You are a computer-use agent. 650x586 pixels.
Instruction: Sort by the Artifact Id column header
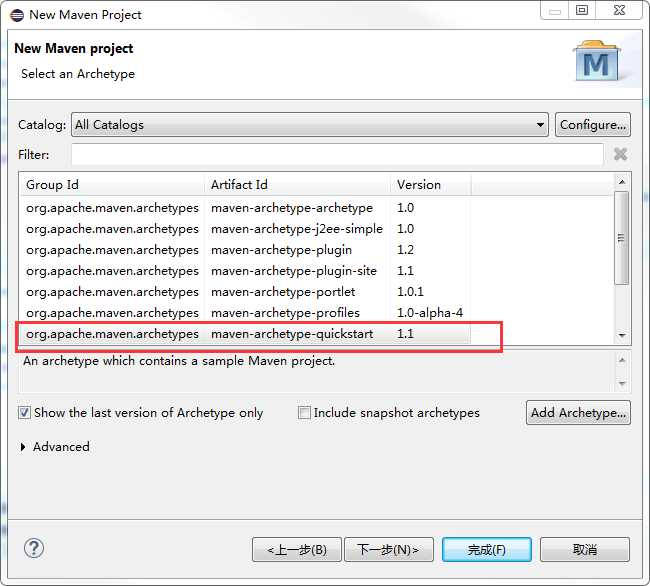click(297, 184)
